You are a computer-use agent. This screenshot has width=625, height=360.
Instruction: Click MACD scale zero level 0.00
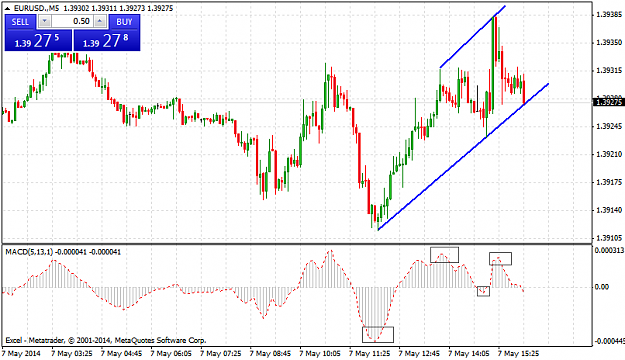tap(601, 287)
